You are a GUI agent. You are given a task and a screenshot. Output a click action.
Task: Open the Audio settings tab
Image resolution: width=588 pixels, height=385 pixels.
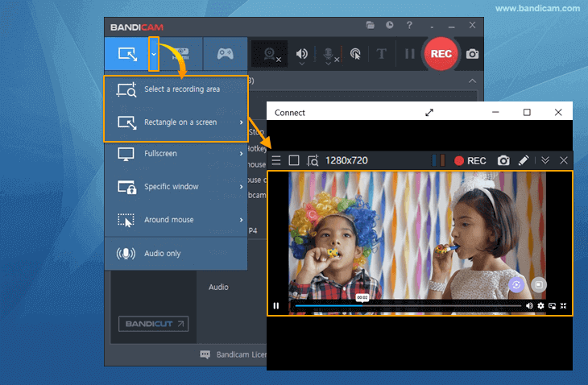pos(218,288)
